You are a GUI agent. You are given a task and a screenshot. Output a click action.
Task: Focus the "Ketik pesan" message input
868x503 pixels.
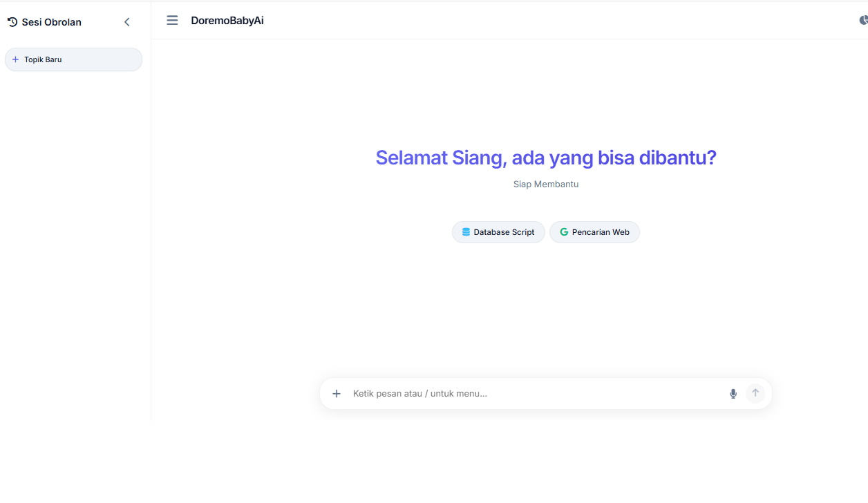[534, 394]
